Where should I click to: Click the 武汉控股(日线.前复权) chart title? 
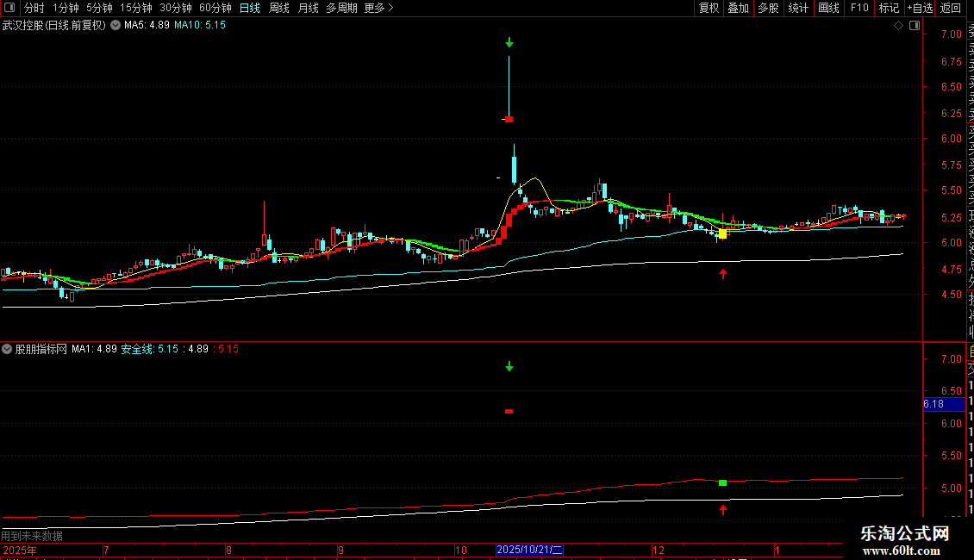54,26
